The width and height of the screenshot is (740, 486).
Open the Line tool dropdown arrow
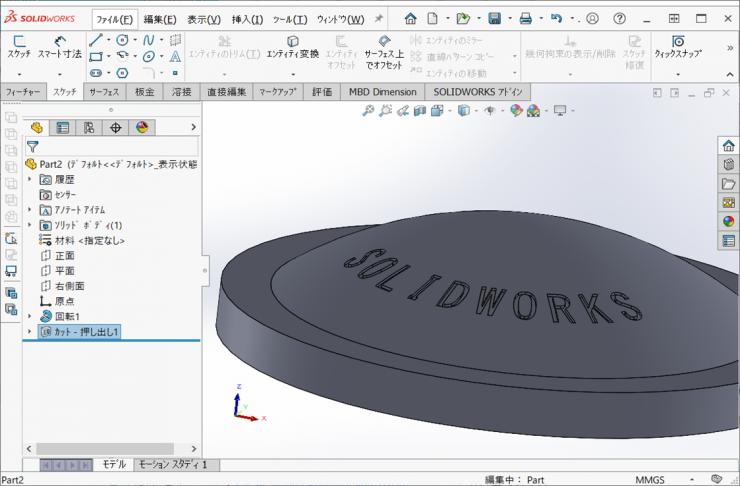[x=109, y=40]
